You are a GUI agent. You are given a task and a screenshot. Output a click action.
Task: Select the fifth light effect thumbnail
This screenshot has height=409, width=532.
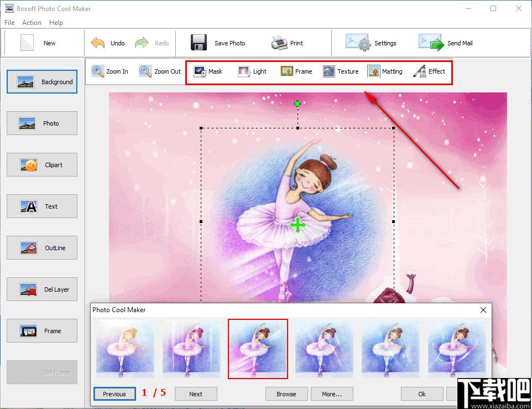(x=390, y=349)
